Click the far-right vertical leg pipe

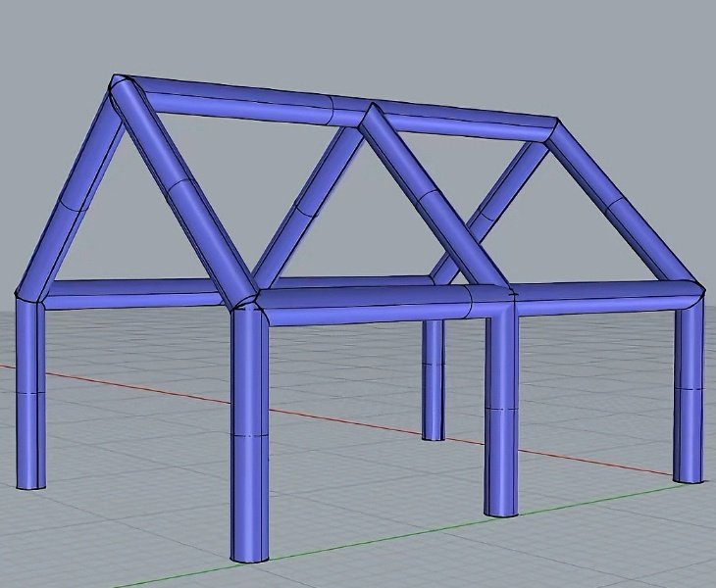point(689,392)
